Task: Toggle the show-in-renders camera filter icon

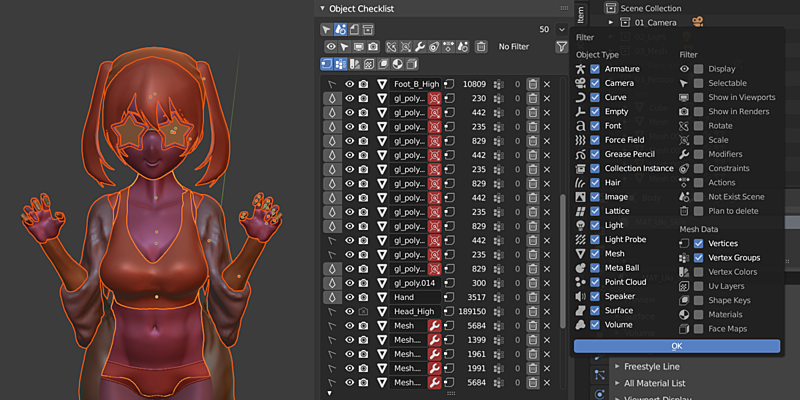Action: tap(373, 47)
